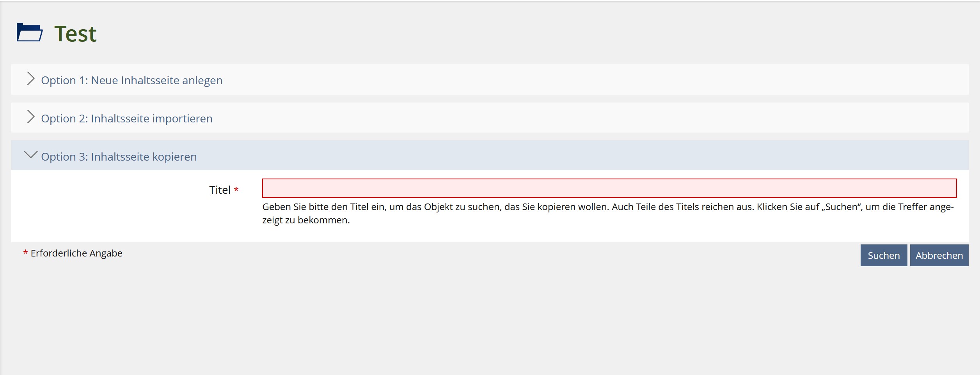Screen dimensions: 980x375
Task: Click empty area of Option 3 header bar
Action: 585,156
